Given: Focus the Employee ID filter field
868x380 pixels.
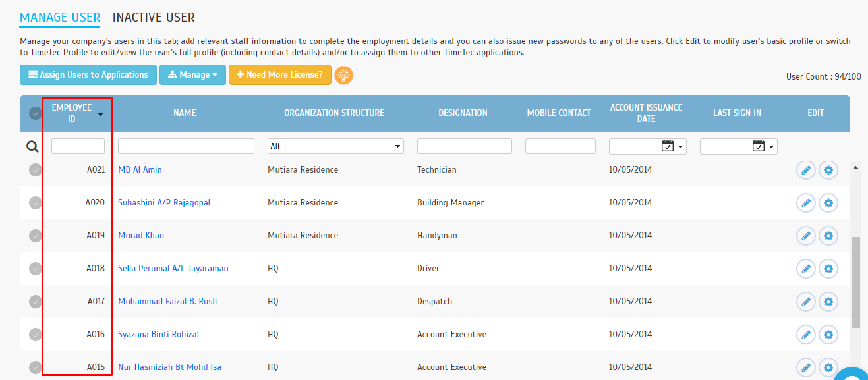Looking at the screenshot, I should click(78, 146).
